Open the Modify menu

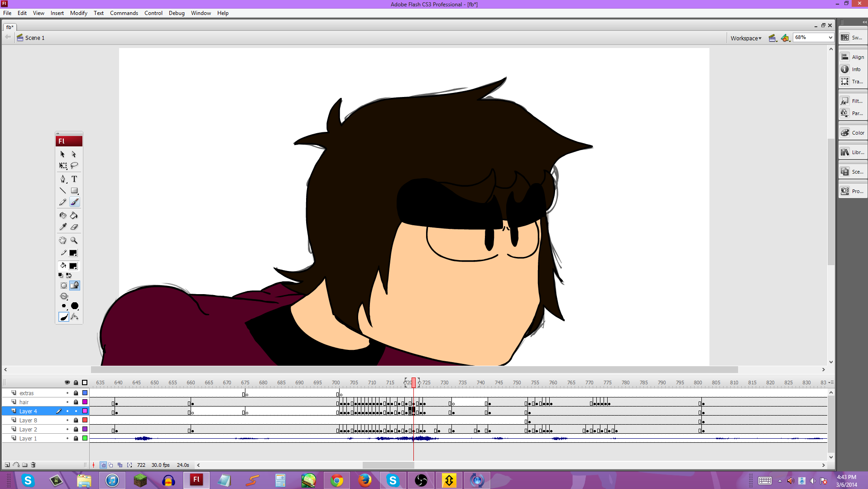[79, 13]
